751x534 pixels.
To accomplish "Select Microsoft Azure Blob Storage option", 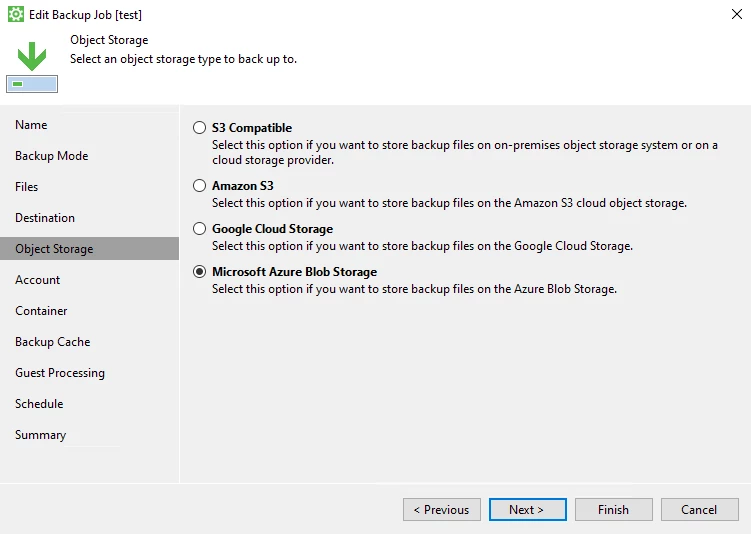I will [199, 272].
